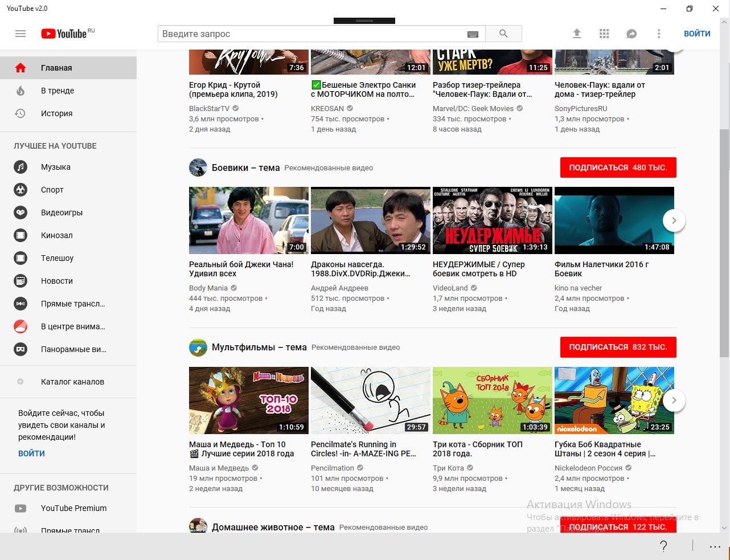Click the Музыка music note icon

tap(20, 167)
